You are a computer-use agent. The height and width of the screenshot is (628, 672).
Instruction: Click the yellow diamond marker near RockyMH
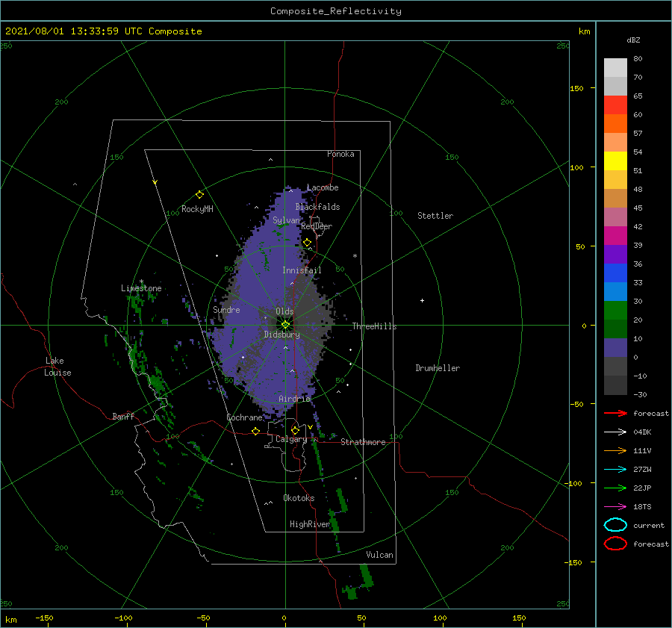(199, 195)
